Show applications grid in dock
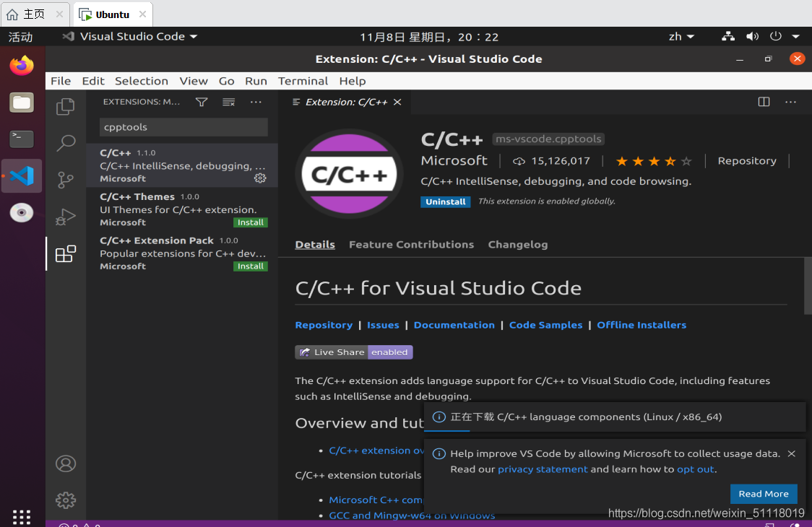The image size is (812, 527). [x=21, y=516]
